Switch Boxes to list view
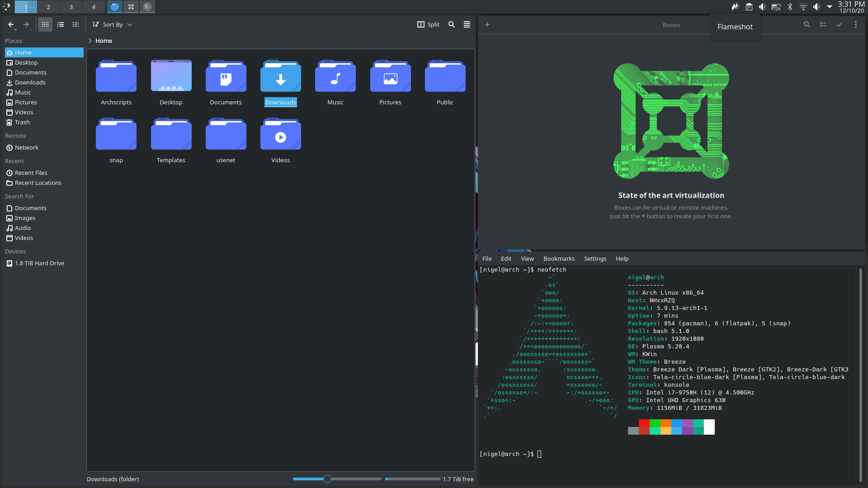This screenshot has width=868, height=488. click(x=823, y=24)
